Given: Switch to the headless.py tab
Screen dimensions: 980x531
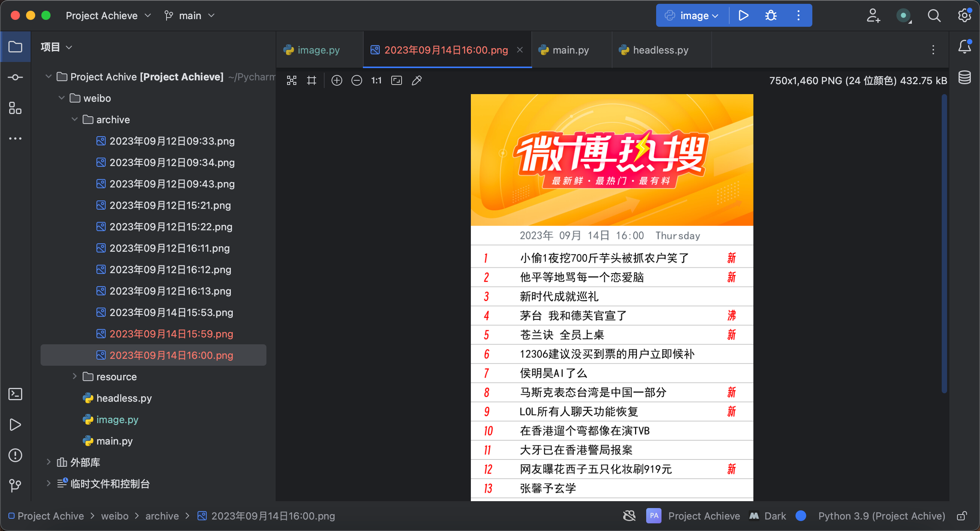Looking at the screenshot, I should pos(660,50).
